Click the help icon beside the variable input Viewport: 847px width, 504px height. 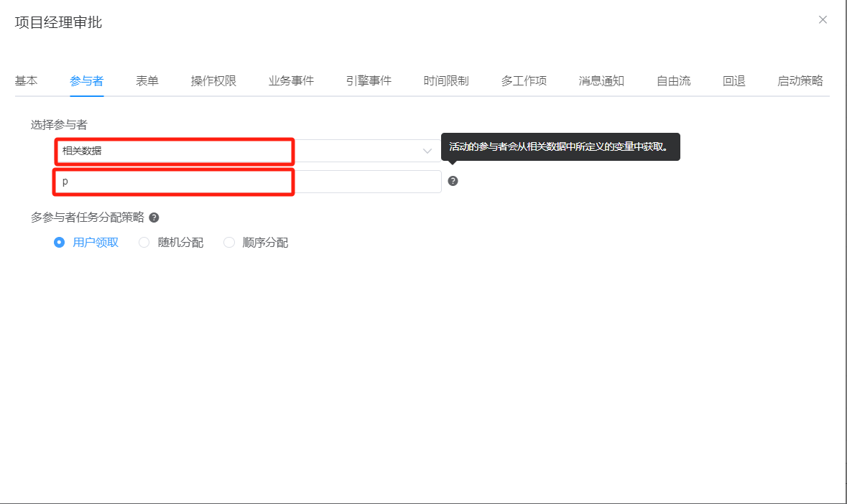click(x=453, y=181)
